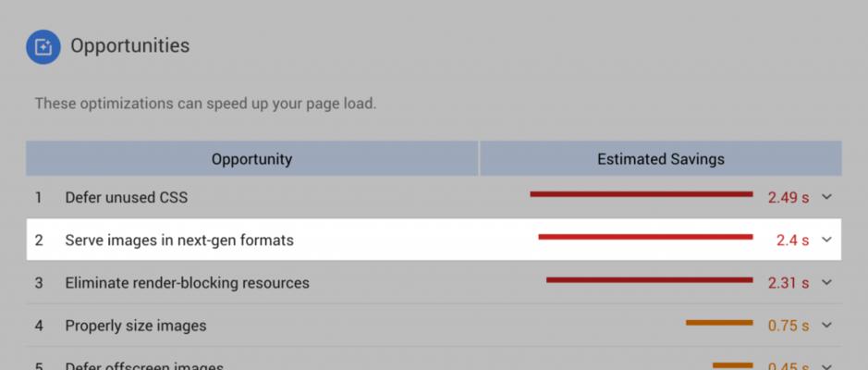Expand the Defer unused CSS chevron
Screen dimensions: 868x370
826,197
